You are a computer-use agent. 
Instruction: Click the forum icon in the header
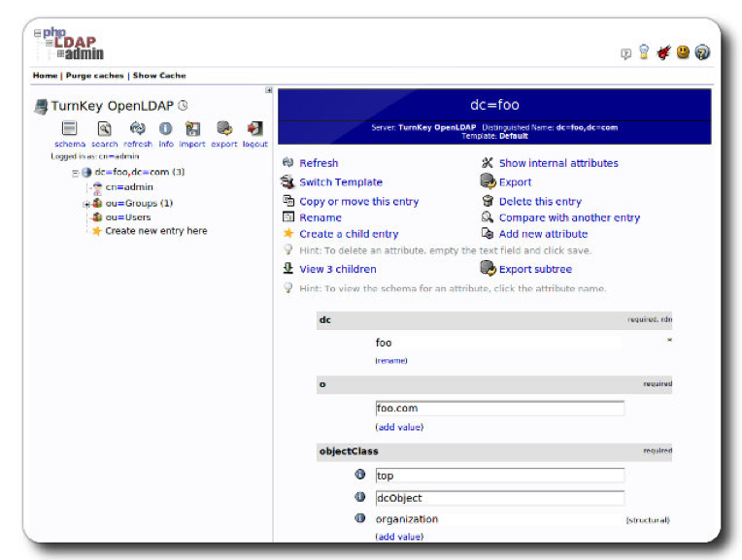pyautogui.click(x=625, y=54)
